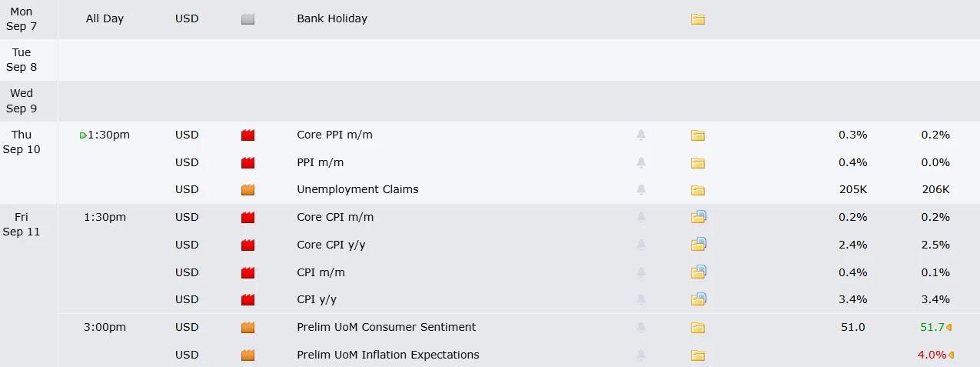Expand revised arrow beside 4.0% previous value
The width and height of the screenshot is (980, 367).
(x=951, y=355)
